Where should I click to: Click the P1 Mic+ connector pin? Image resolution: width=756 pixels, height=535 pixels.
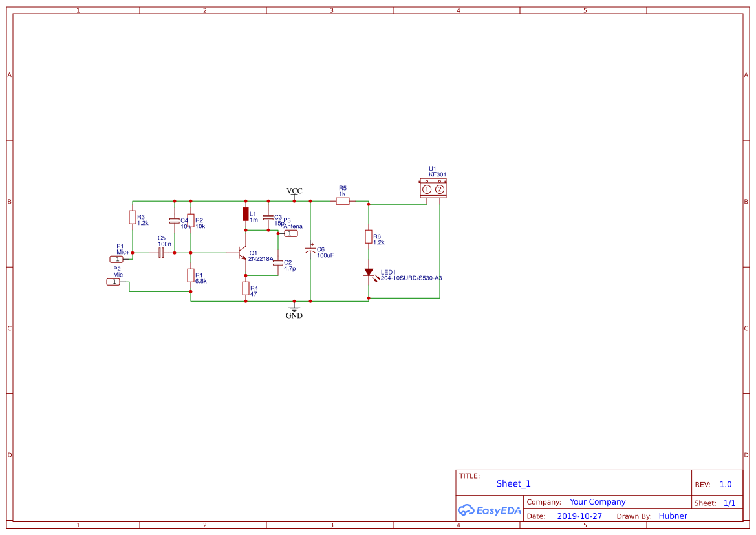tap(116, 259)
